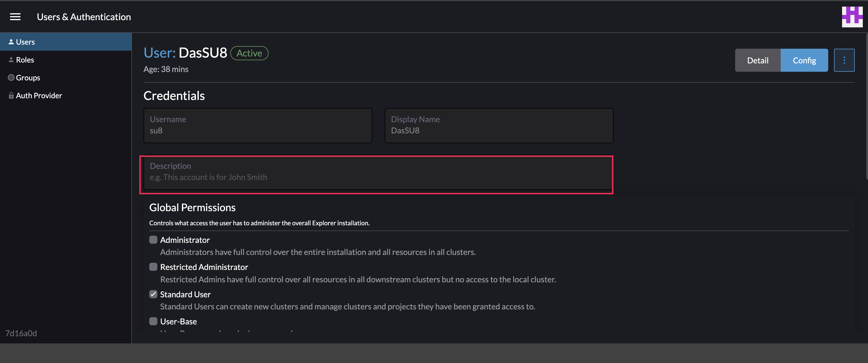Switch to the Config tab
The image size is (868, 363).
coord(804,60)
